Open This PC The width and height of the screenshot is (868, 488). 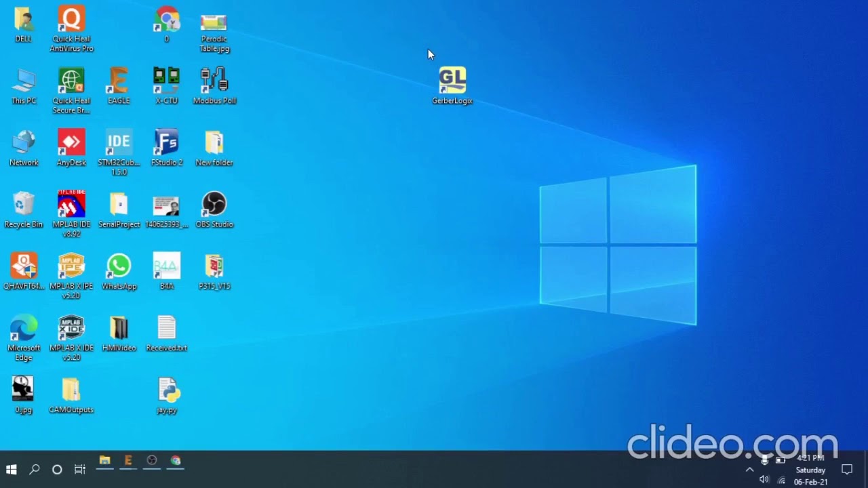click(24, 86)
